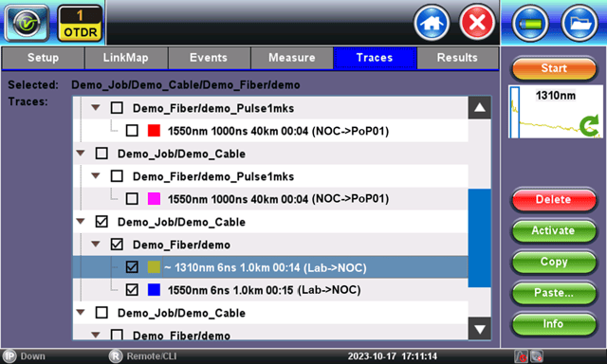Image resolution: width=607 pixels, height=364 pixels.
Task: Open the 1310nm trace preview thumbnail
Action: pos(556,112)
